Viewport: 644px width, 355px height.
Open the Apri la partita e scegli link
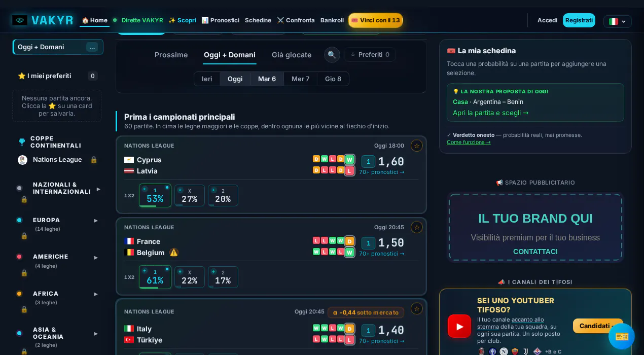tap(491, 113)
